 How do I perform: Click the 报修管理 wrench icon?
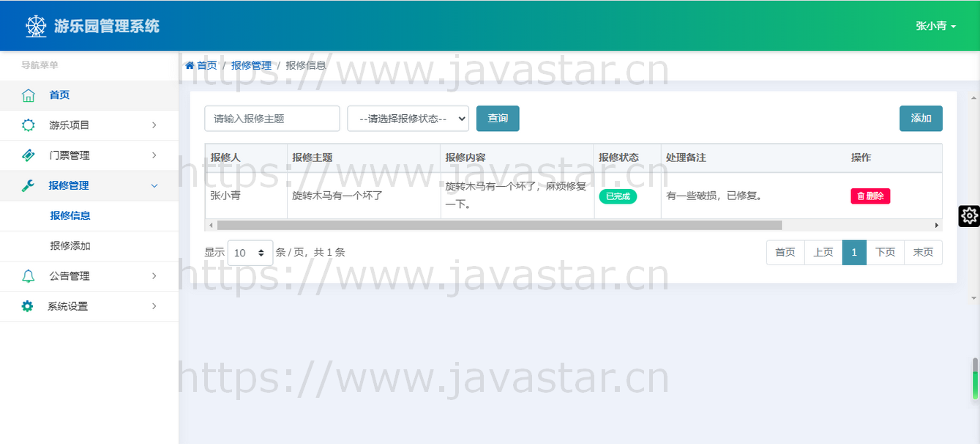click(28, 185)
